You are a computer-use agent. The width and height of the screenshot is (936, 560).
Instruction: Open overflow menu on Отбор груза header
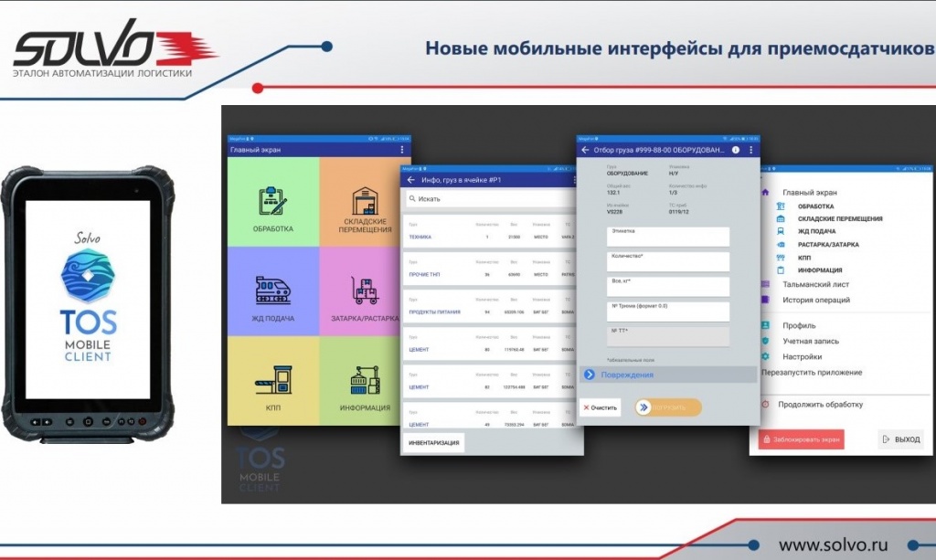(751, 150)
